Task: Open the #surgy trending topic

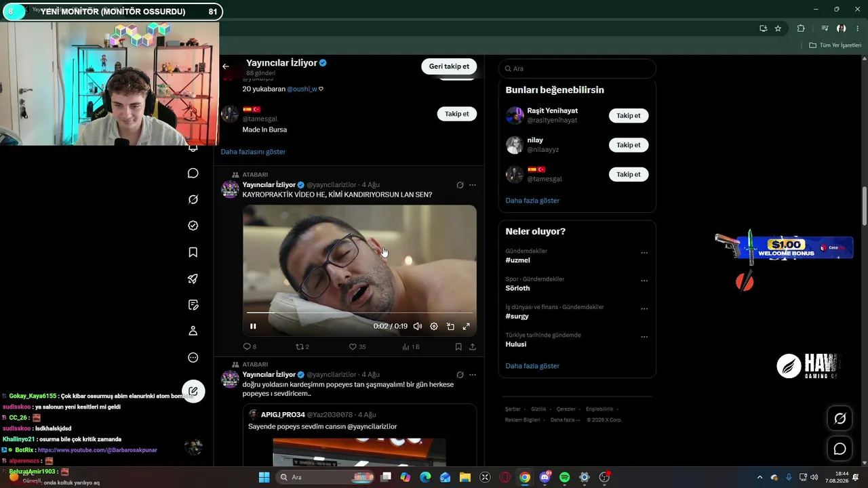Action: coord(517,316)
